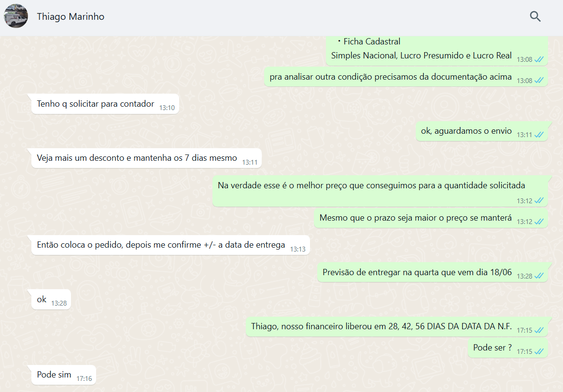Open the chat search magnifier icon
This screenshot has height=392, width=563.
[535, 16]
